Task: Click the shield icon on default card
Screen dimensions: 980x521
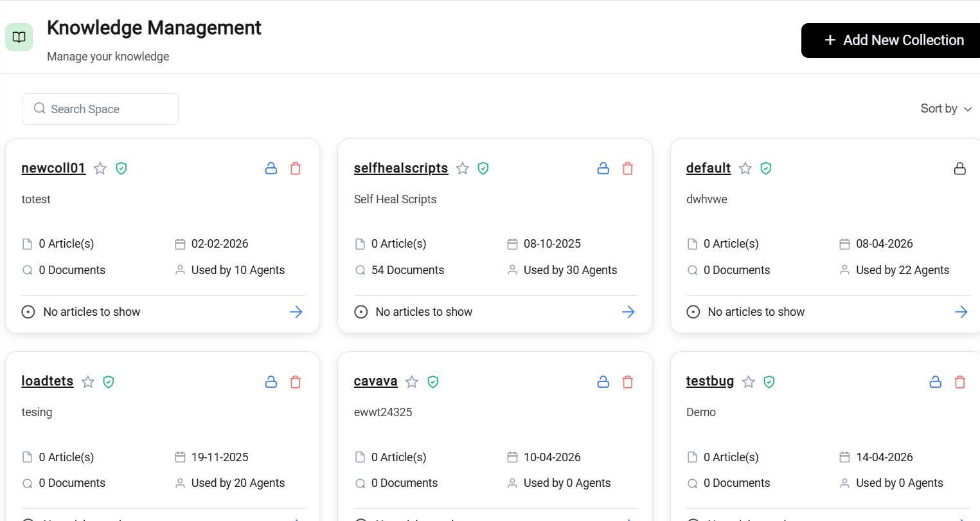Action: [766, 169]
